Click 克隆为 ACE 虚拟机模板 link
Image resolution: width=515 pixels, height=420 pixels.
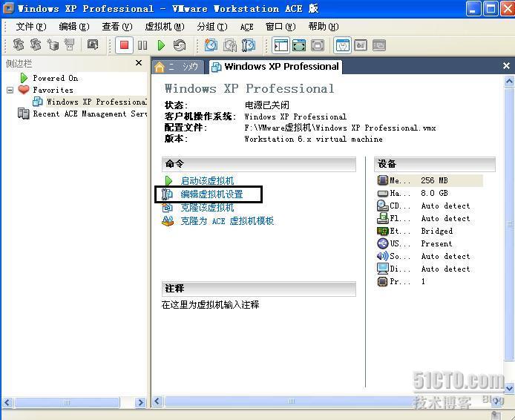pyautogui.click(x=227, y=220)
